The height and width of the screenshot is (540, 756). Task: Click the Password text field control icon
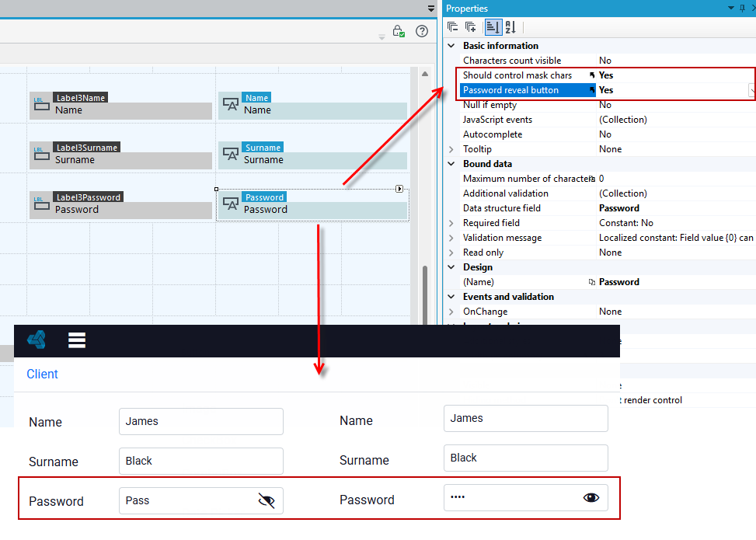[x=231, y=204]
